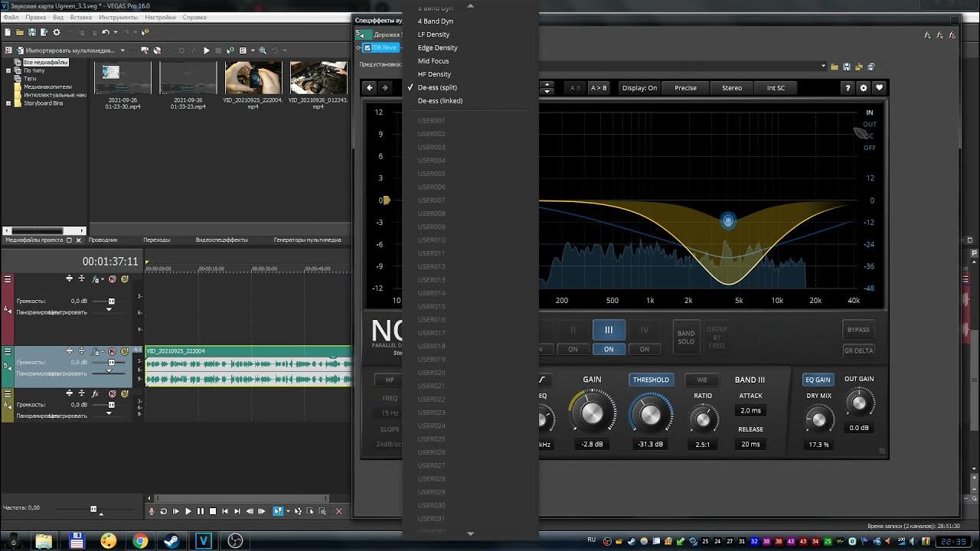
Task: Open the track FX on track 6
Action: [x=95, y=394]
